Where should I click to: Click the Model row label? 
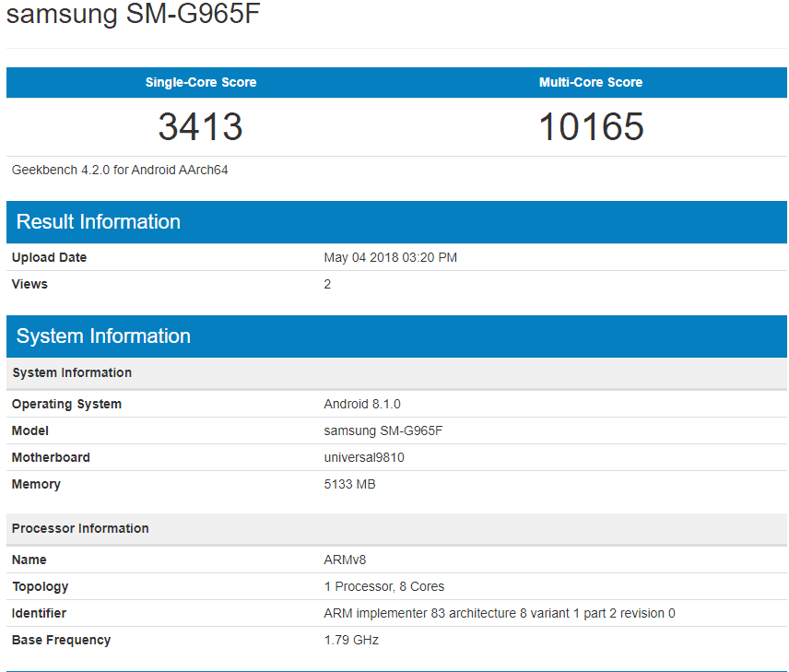(x=30, y=430)
